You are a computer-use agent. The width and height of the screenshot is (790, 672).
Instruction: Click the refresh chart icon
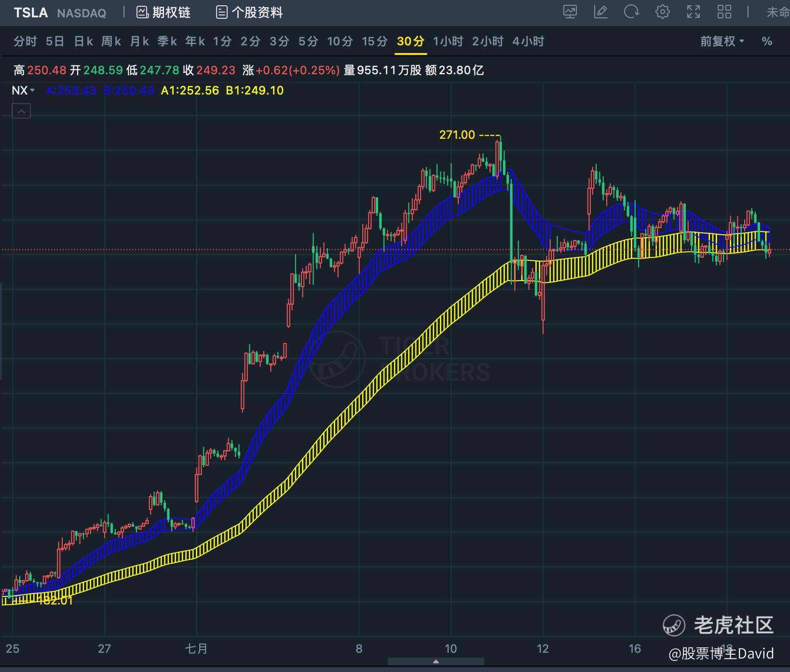point(631,12)
